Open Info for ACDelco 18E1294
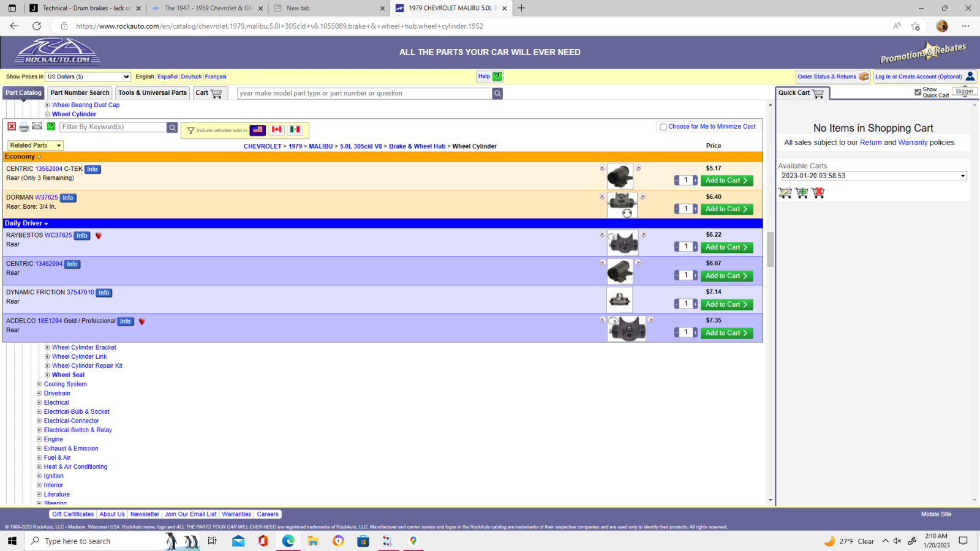 (x=126, y=321)
